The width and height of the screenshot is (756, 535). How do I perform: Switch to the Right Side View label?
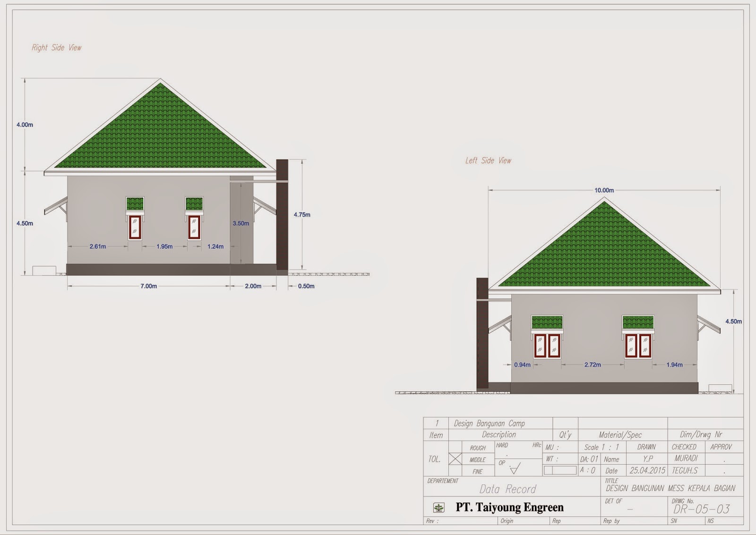coord(58,47)
